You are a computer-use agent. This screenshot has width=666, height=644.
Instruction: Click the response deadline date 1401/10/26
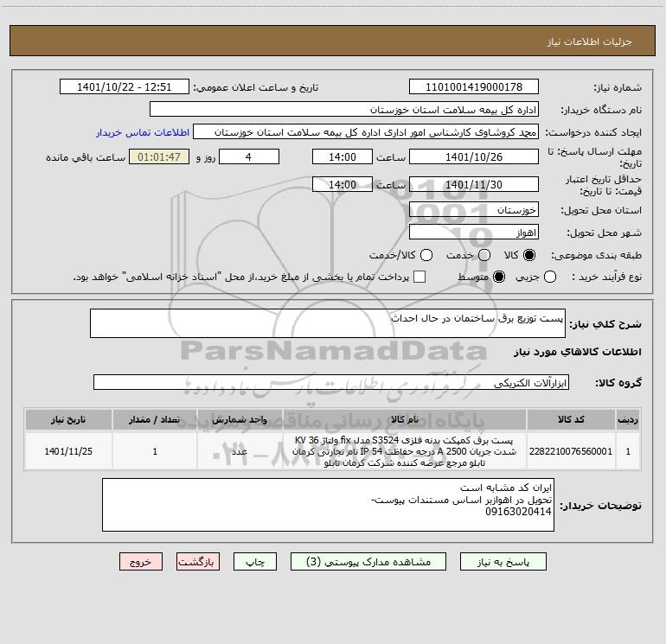point(474,156)
